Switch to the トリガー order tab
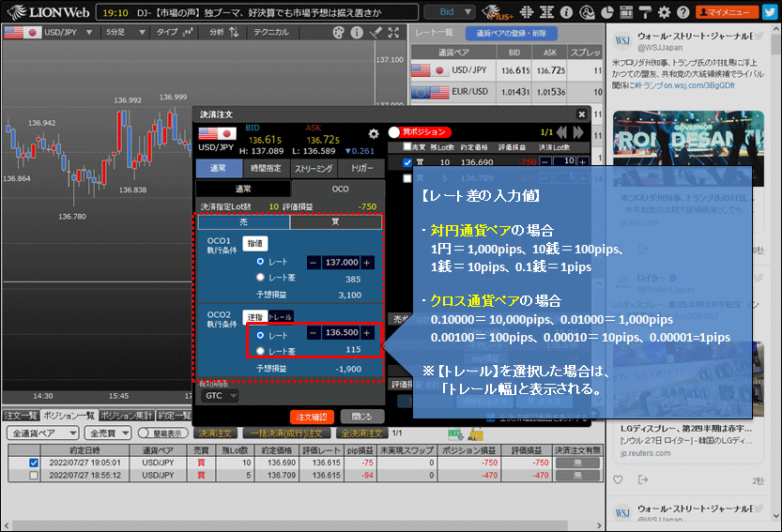Image resolution: width=782 pixels, height=532 pixels. 361,169
